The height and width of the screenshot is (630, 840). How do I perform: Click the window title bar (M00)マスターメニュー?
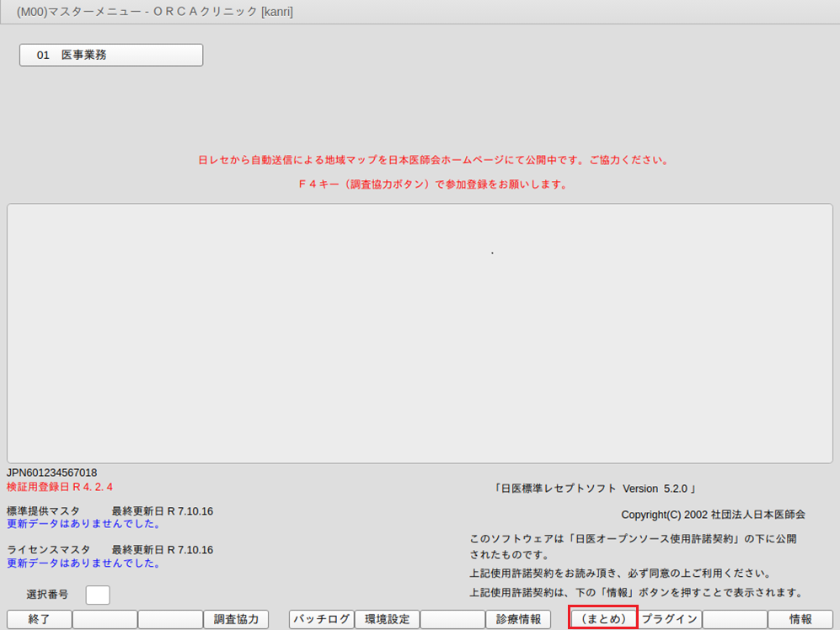point(155,12)
